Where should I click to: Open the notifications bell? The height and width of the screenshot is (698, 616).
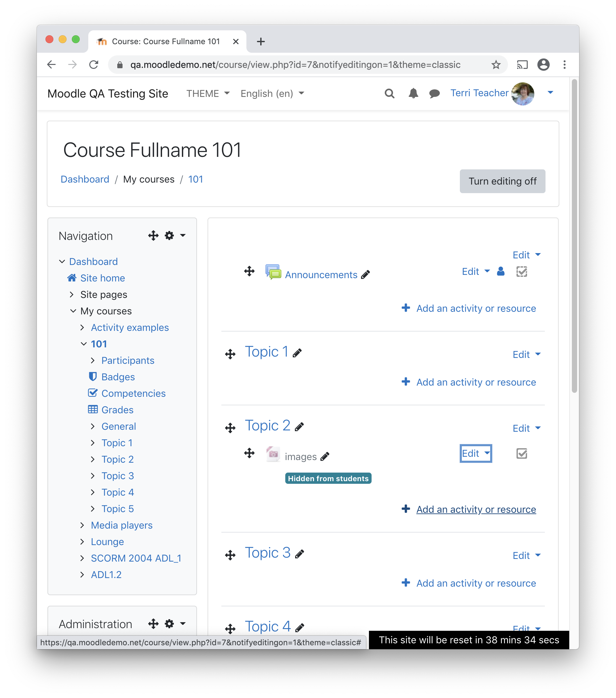coord(413,93)
